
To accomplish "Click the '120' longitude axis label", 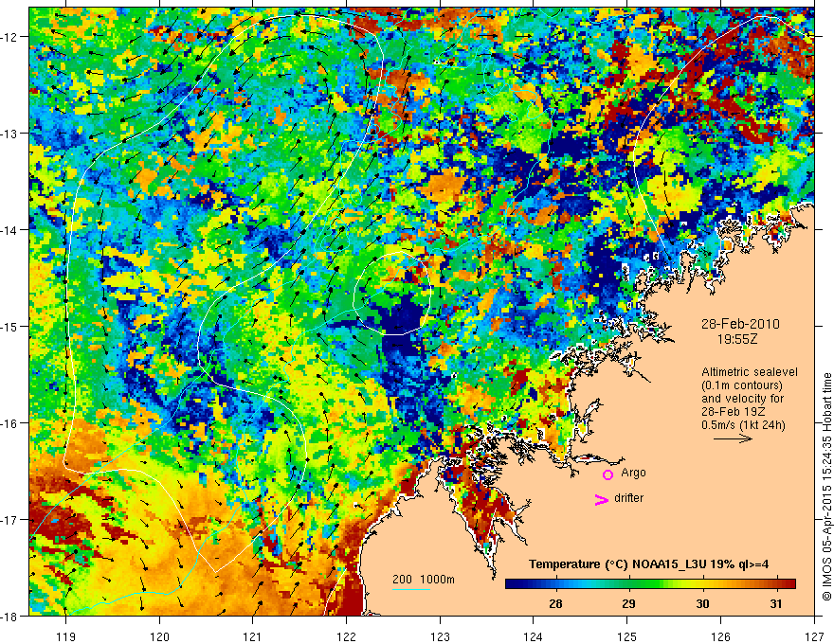I will [x=159, y=636].
